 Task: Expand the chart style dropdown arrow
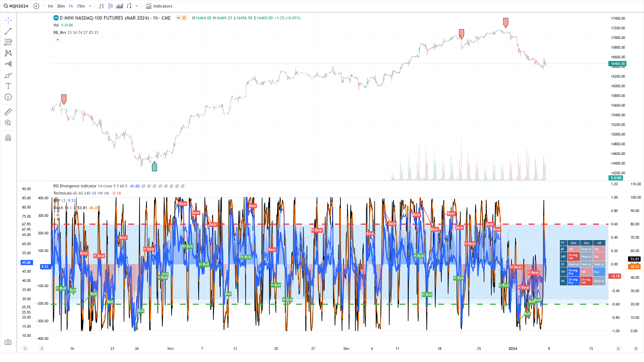[x=137, y=6]
